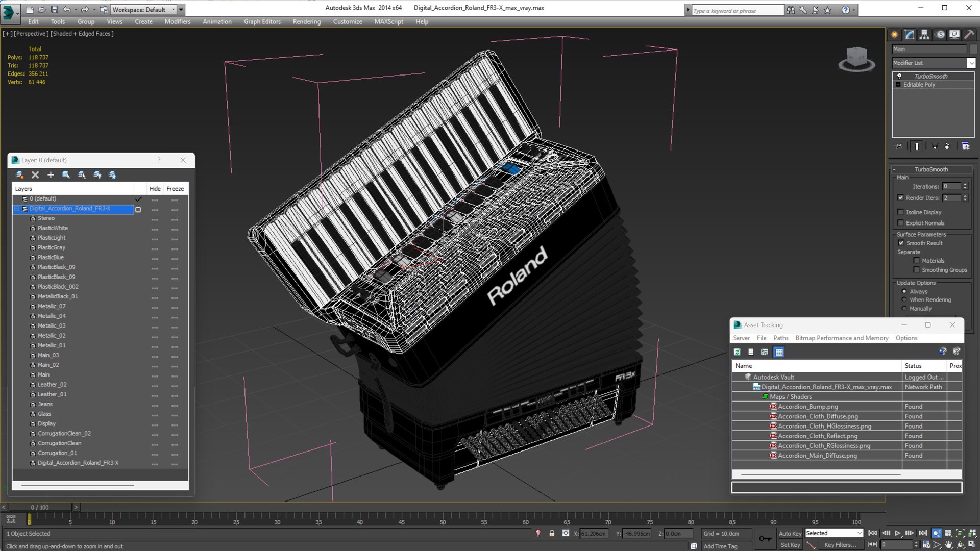Toggle Smooth Result checkbox
This screenshot has height=551, width=980.
(x=901, y=243)
